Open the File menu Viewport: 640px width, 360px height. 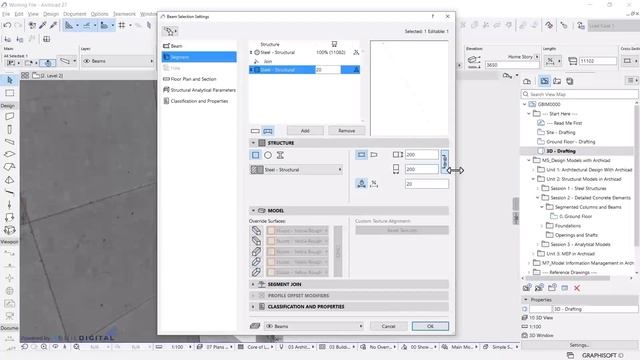click(6, 14)
